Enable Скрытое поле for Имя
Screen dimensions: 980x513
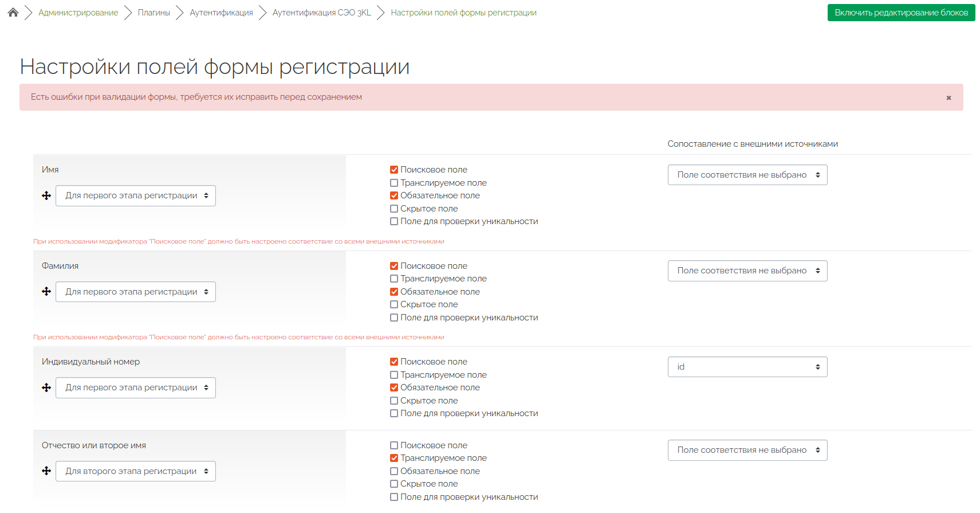394,209
